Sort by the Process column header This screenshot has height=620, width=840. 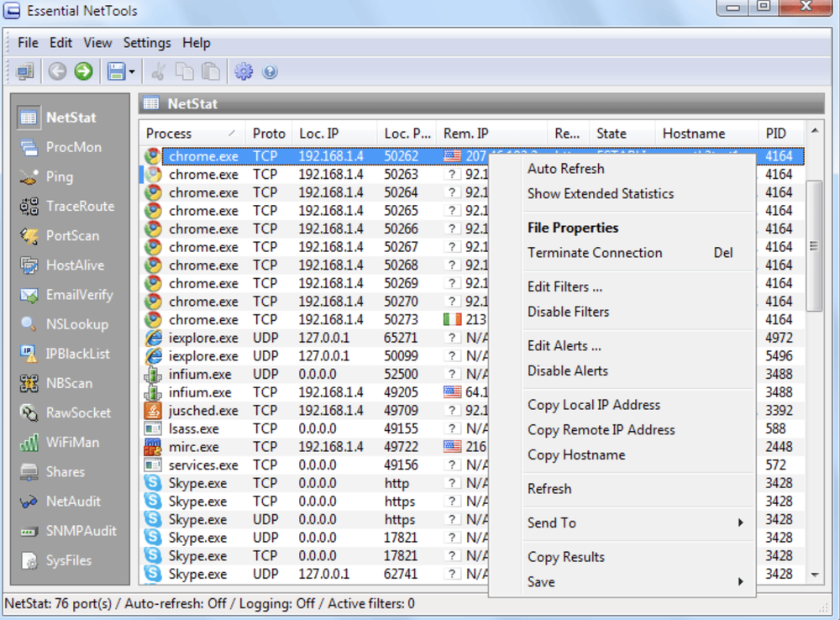tap(192, 133)
